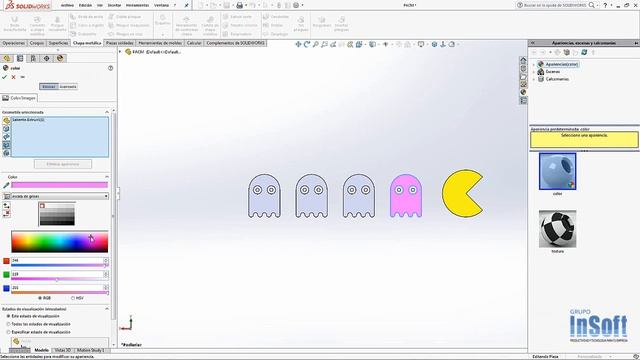Select features filter in geometry selection
Screen dimensions: 640x360
[6, 153]
